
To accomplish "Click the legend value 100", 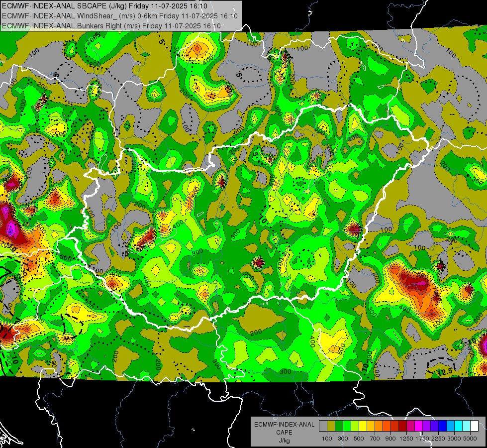I will coord(327,439).
